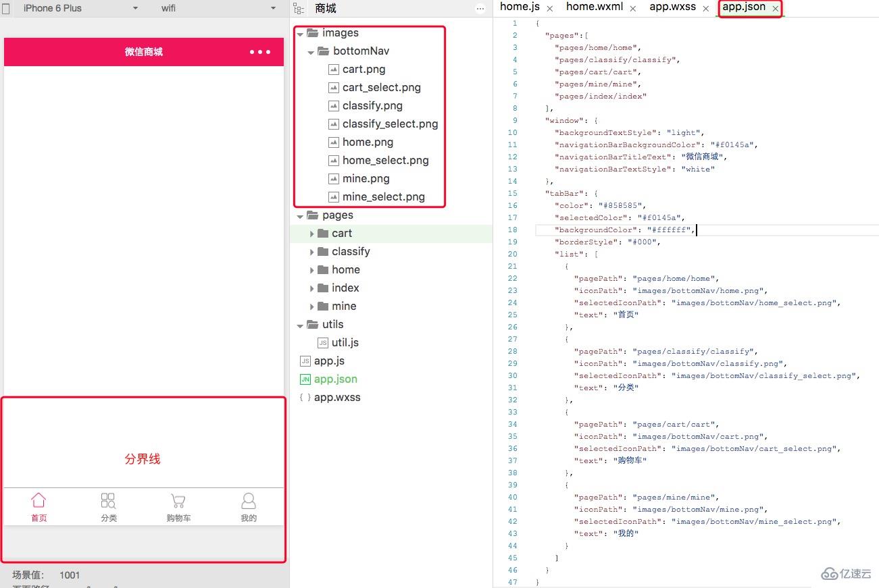The image size is (879, 588).
Task: Click the app.js JS file icon
Action: coord(305,361)
